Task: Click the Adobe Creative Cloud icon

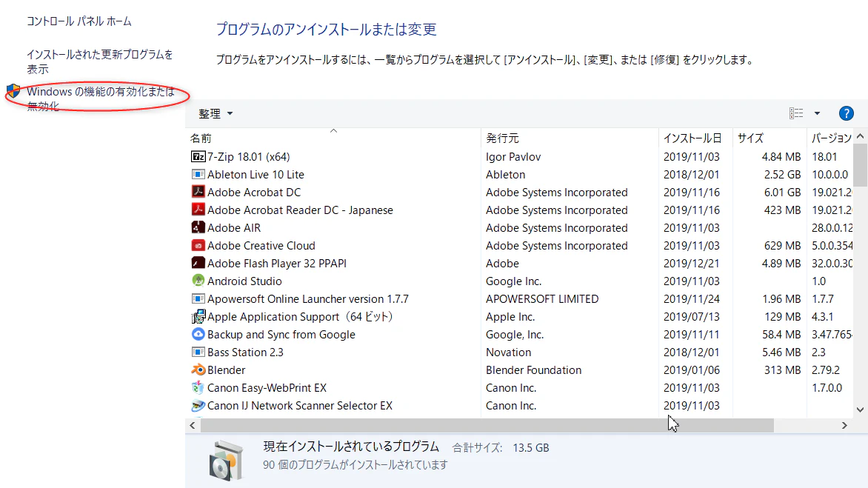Action: point(198,245)
